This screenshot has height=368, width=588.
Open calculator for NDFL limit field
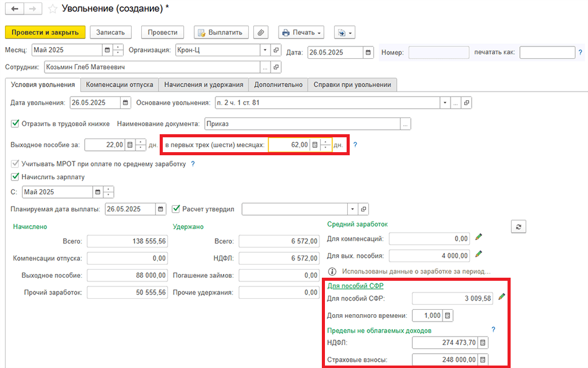[483, 342]
